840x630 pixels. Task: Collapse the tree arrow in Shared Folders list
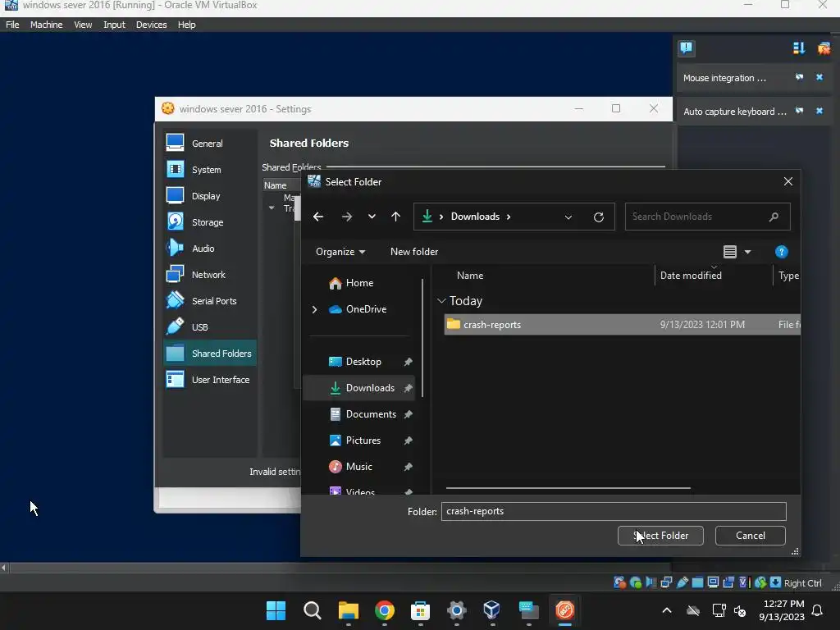(x=271, y=208)
